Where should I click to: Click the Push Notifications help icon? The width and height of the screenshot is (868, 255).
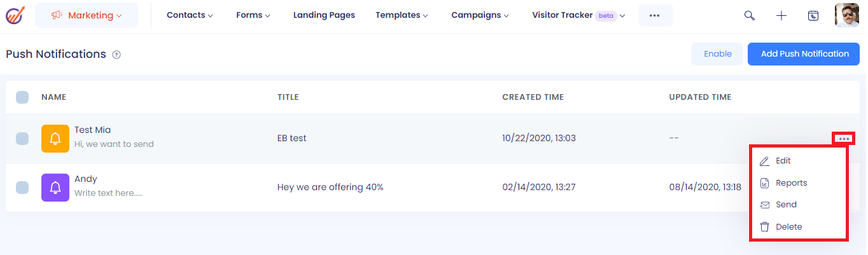(116, 55)
